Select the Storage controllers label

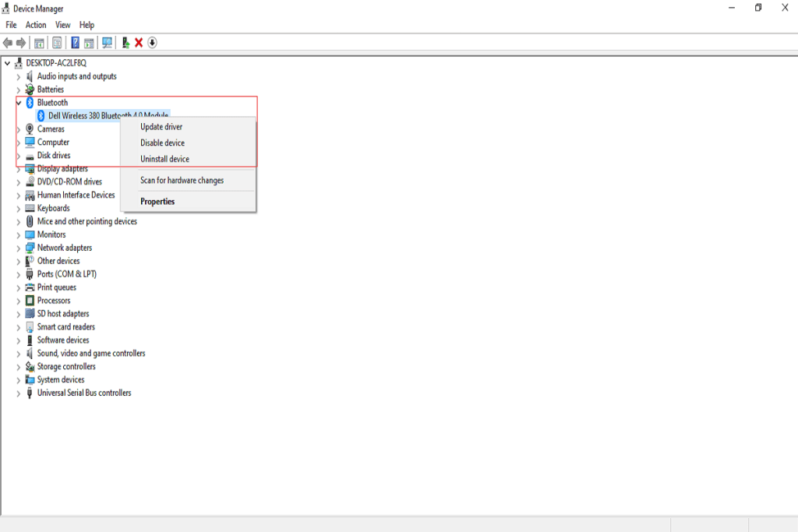(66, 367)
